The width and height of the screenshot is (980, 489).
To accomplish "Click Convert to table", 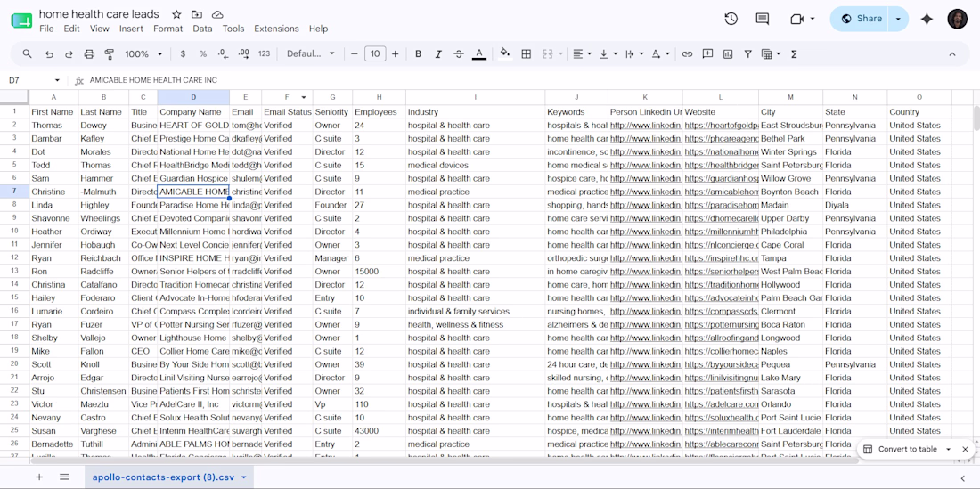I will [x=907, y=449].
